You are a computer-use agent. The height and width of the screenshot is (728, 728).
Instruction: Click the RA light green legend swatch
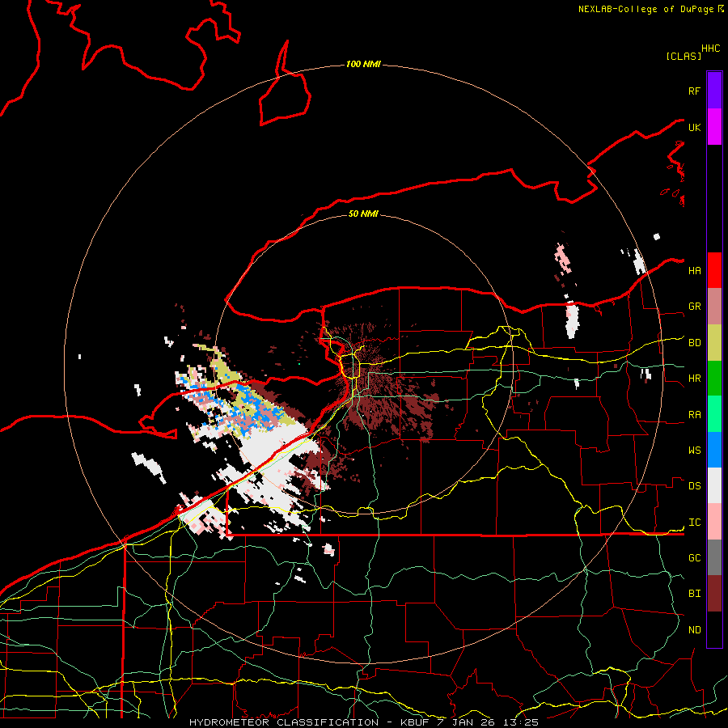pyautogui.click(x=714, y=413)
